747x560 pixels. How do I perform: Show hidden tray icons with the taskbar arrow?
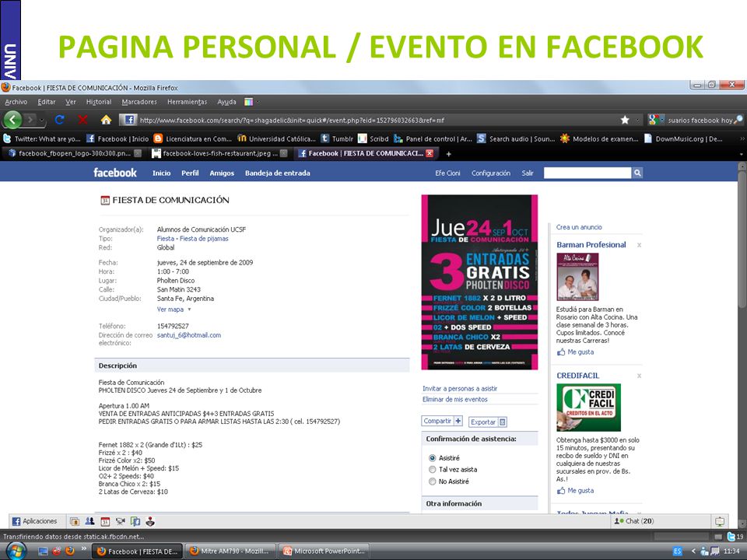pyautogui.click(x=693, y=551)
